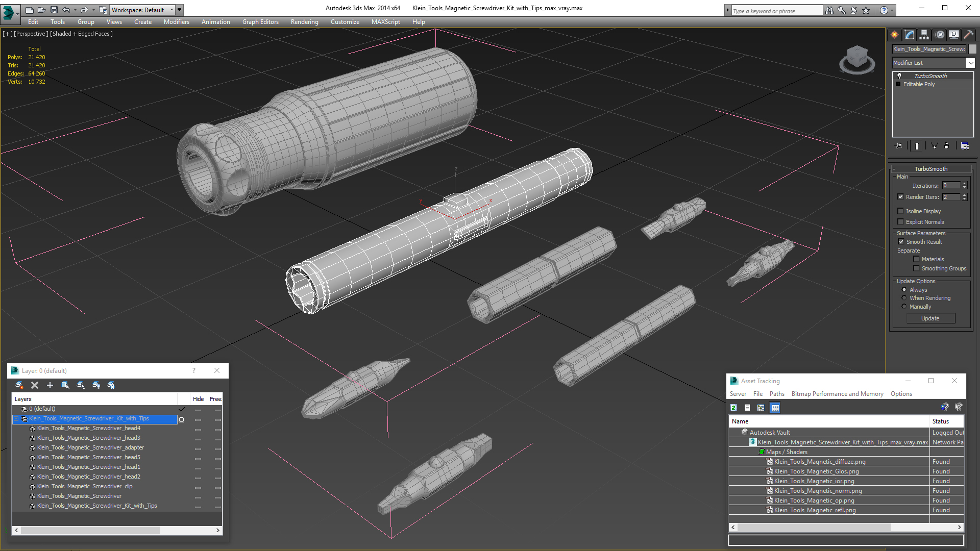Open the Modifier List dropdown

click(970, 63)
